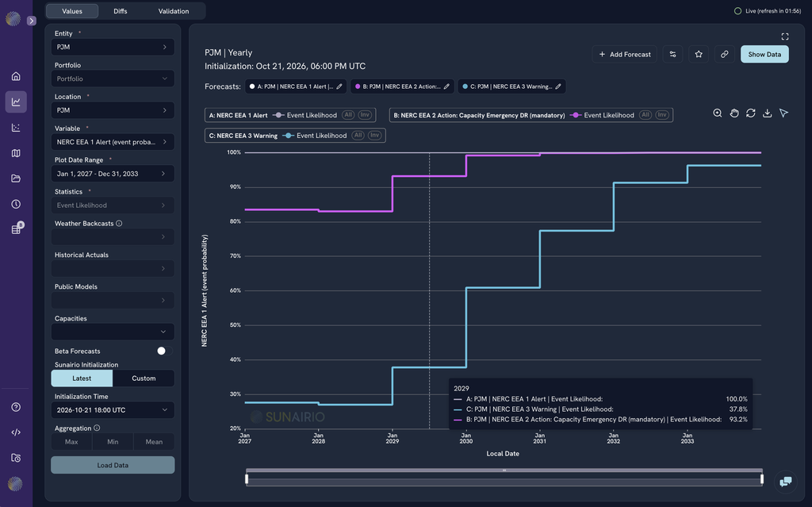Viewport: 812px width, 507px height.
Task: Expand the Entity PJM selector
Action: point(113,47)
